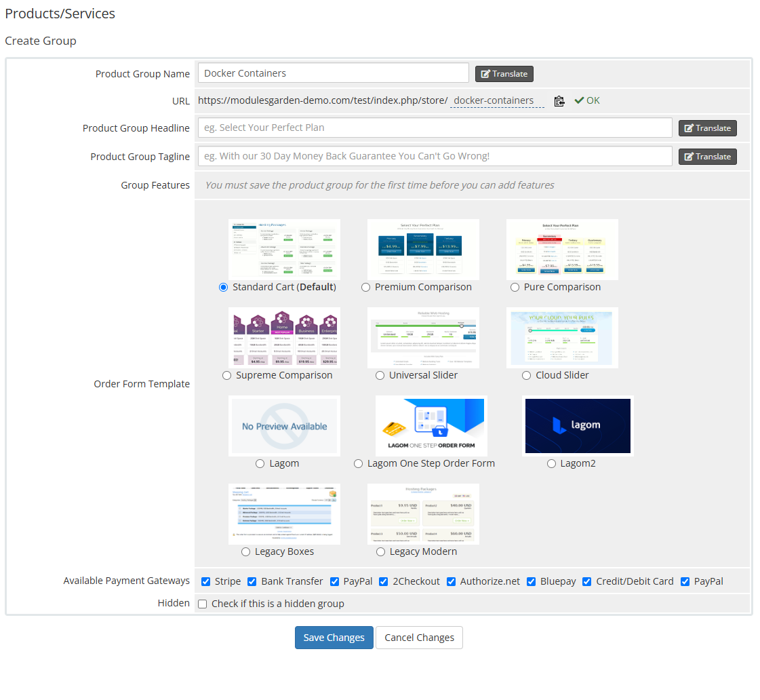
Task: Click the No Preview Available Lagom thumbnail
Action: (285, 426)
